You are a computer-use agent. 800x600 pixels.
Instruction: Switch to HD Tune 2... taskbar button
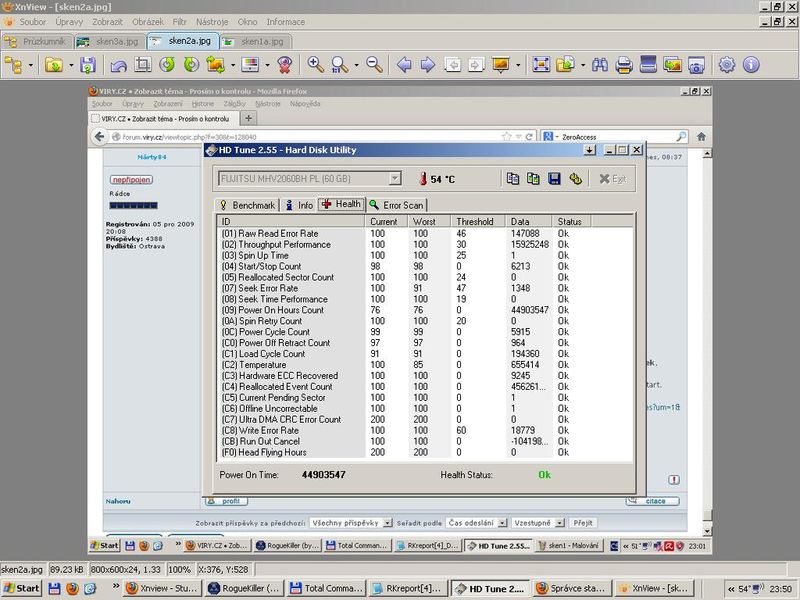coord(490,588)
